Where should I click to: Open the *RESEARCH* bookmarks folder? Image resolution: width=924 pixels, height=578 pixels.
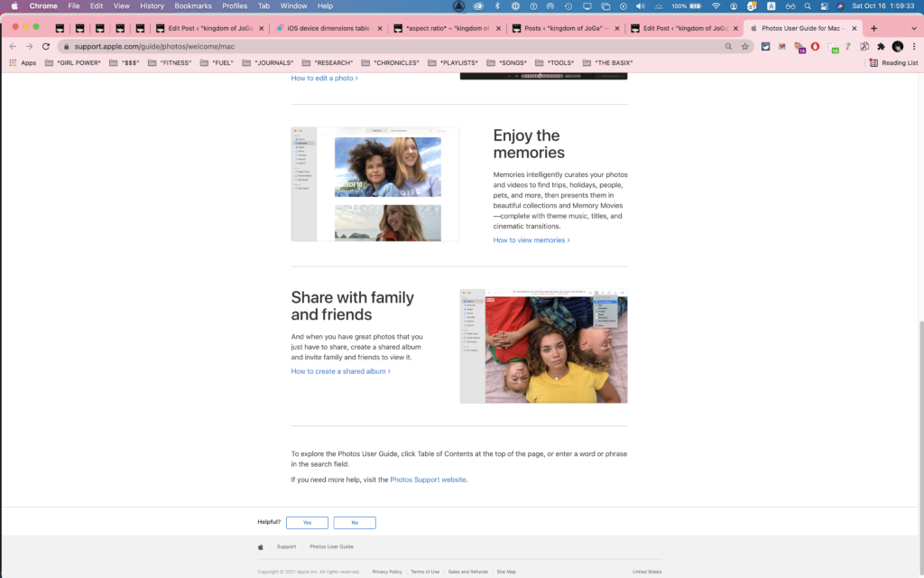point(327,62)
